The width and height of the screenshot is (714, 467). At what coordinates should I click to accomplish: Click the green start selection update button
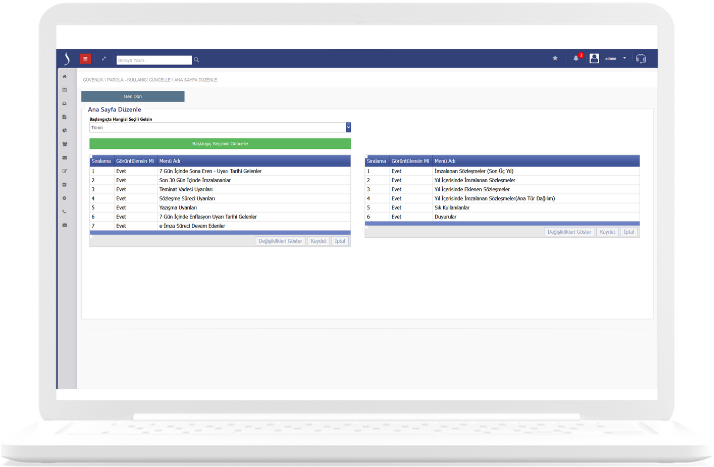pos(220,143)
